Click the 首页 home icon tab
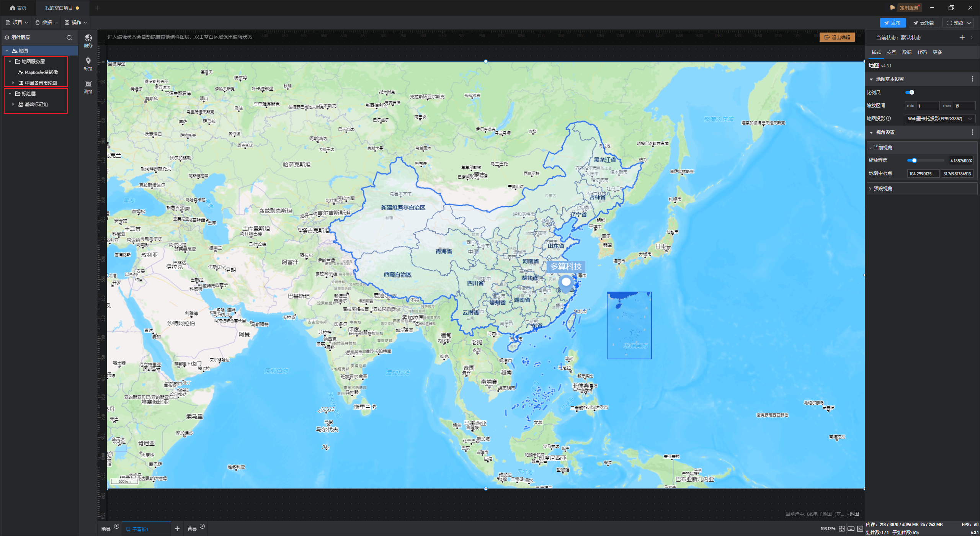The image size is (980, 536). [x=18, y=8]
